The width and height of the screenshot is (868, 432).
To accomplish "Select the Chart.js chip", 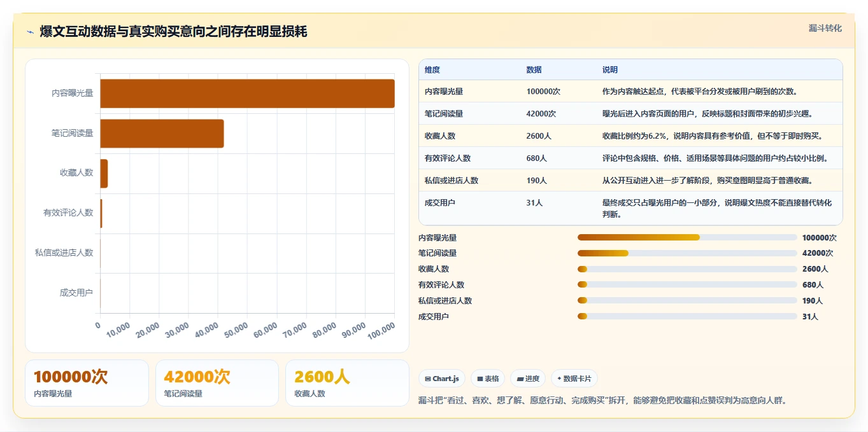I will click(x=442, y=379).
